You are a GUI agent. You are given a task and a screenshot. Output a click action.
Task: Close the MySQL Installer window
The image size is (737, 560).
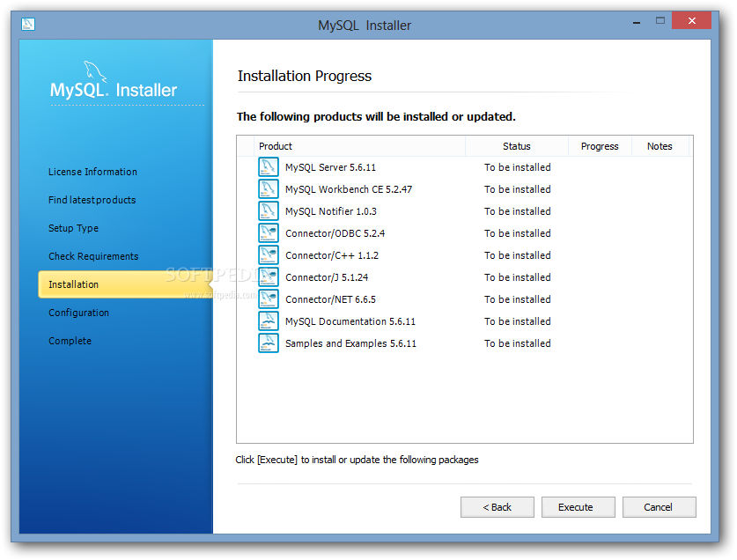691,20
